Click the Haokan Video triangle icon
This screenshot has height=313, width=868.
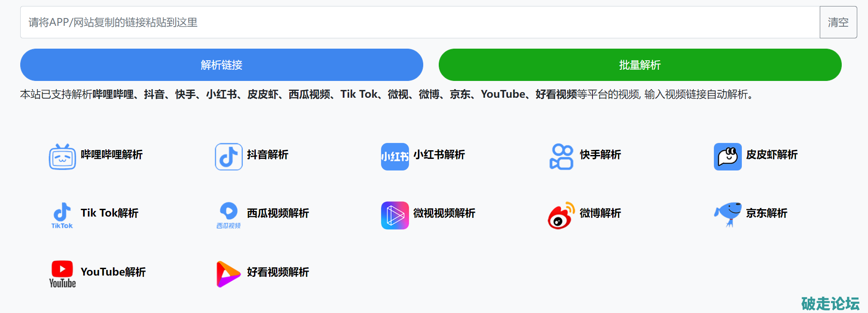coord(229,274)
